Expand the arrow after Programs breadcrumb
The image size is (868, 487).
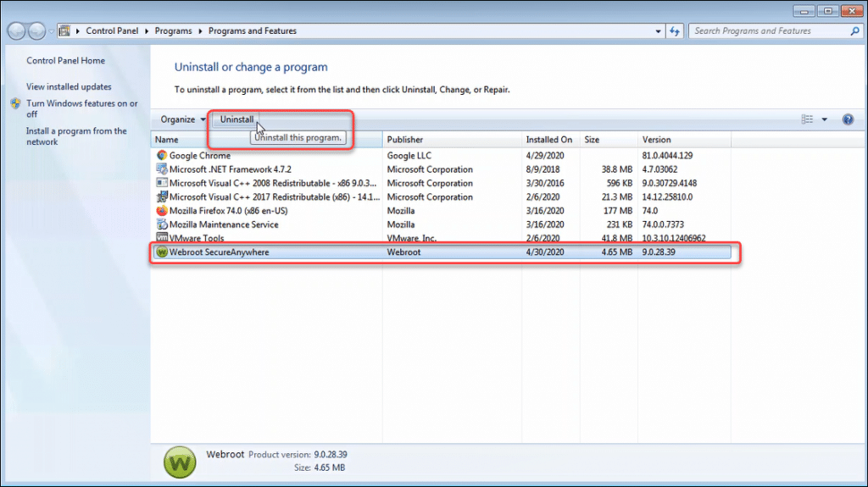[x=200, y=31]
